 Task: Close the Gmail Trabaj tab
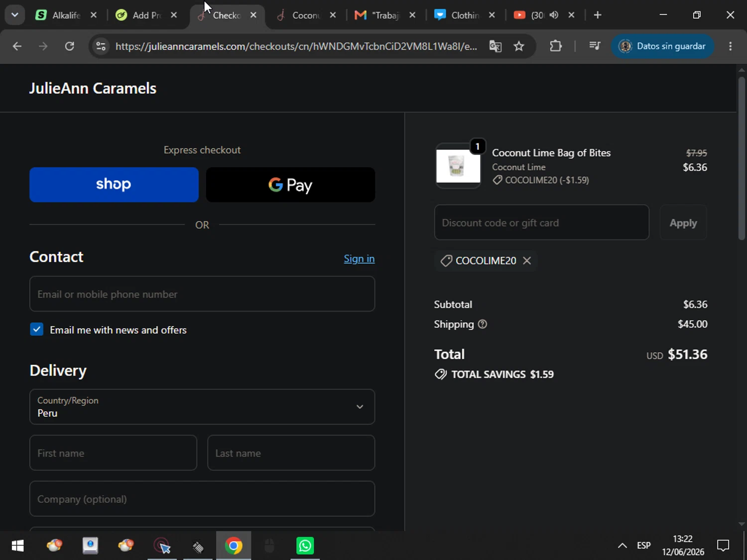click(x=412, y=15)
